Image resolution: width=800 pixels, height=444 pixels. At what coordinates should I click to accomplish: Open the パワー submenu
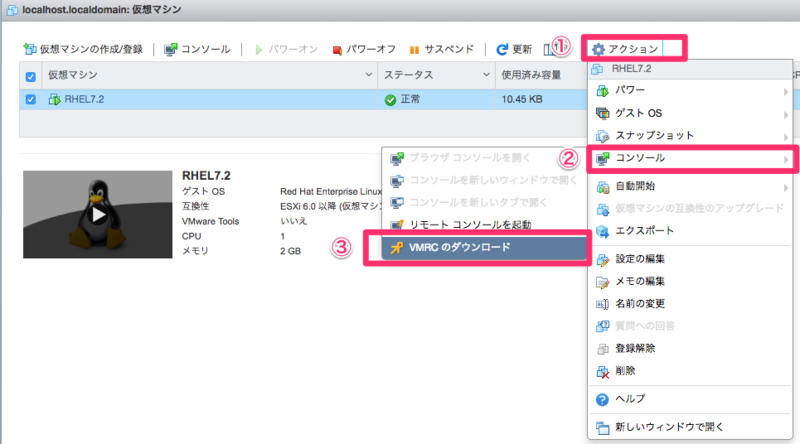coord(690,91)
